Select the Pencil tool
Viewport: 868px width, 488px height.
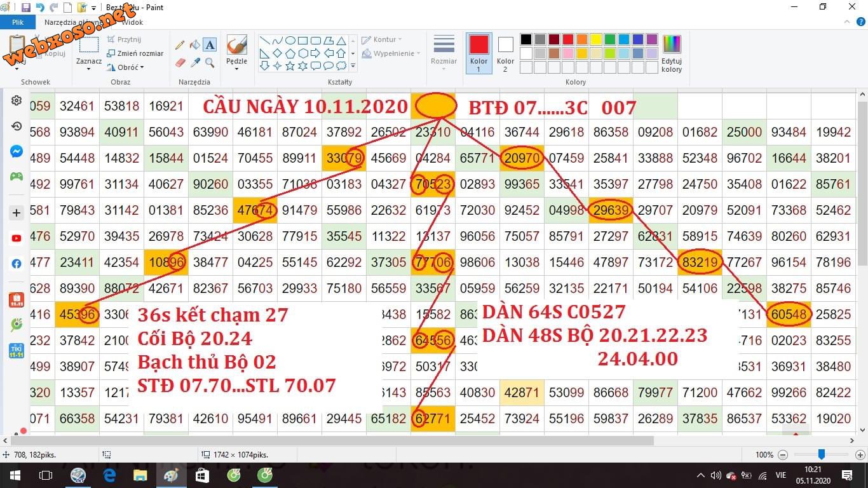click(x=180, y=45)
